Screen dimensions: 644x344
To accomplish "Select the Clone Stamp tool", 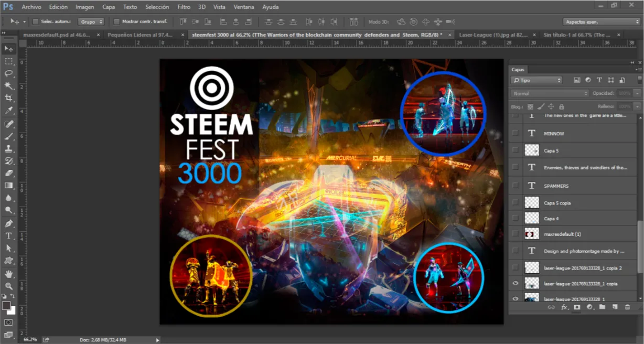I will pos(9,149).
